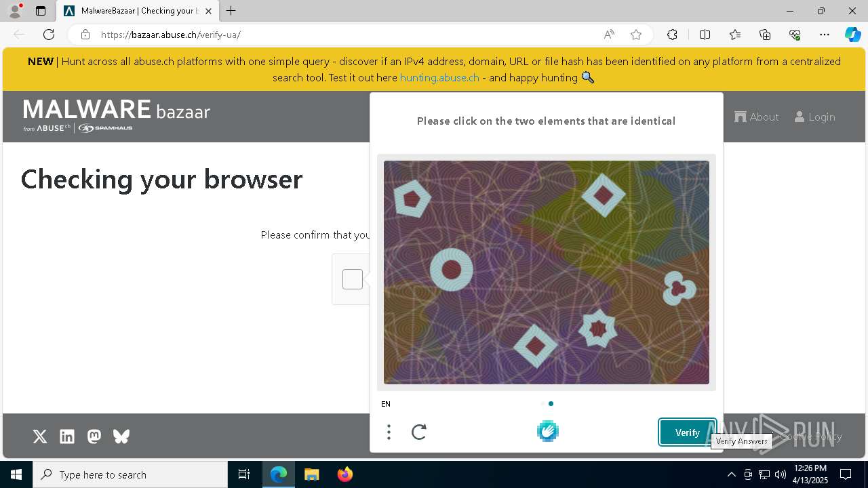Click the Edge profile icon
The height and width of the screenshot is (488, 868).
15,11
